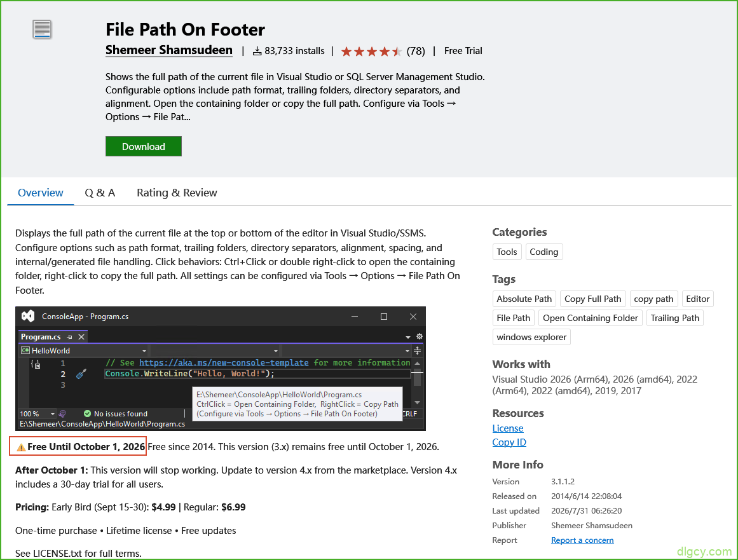This screenshot has height=560, width=738.
Task: Click the Released on date 2014/6/14 22:08:04
Action: pyautogui.click(x=587, y=496)
